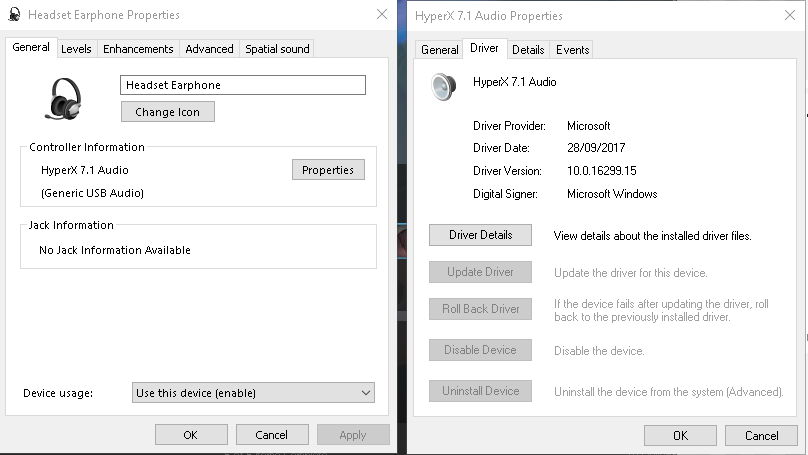
Task: Click the HyperX 7.1 Audio device name heading
Action: (514, 82)
